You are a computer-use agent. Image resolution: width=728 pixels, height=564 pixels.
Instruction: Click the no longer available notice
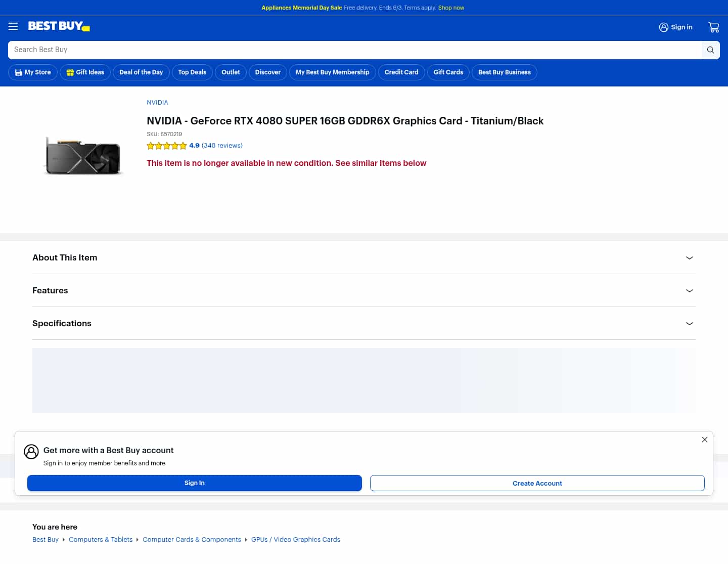click(x=287, y=163)
